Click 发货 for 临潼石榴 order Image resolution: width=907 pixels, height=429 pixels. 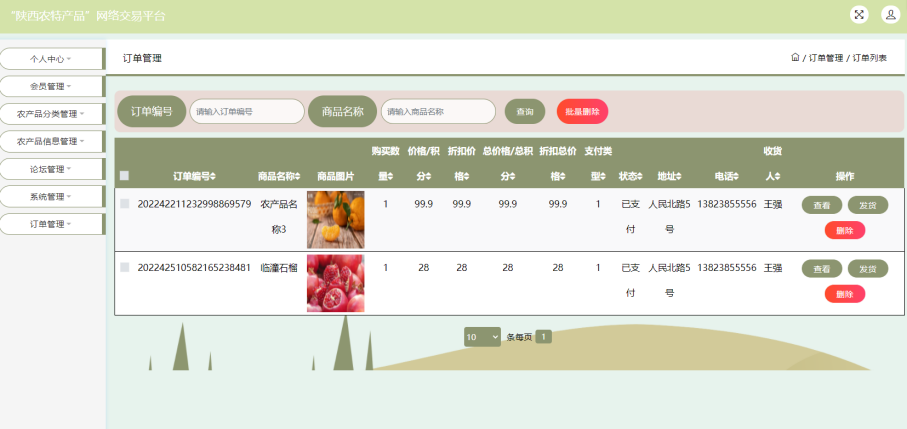pyautogui.click(x=868, y=268)
